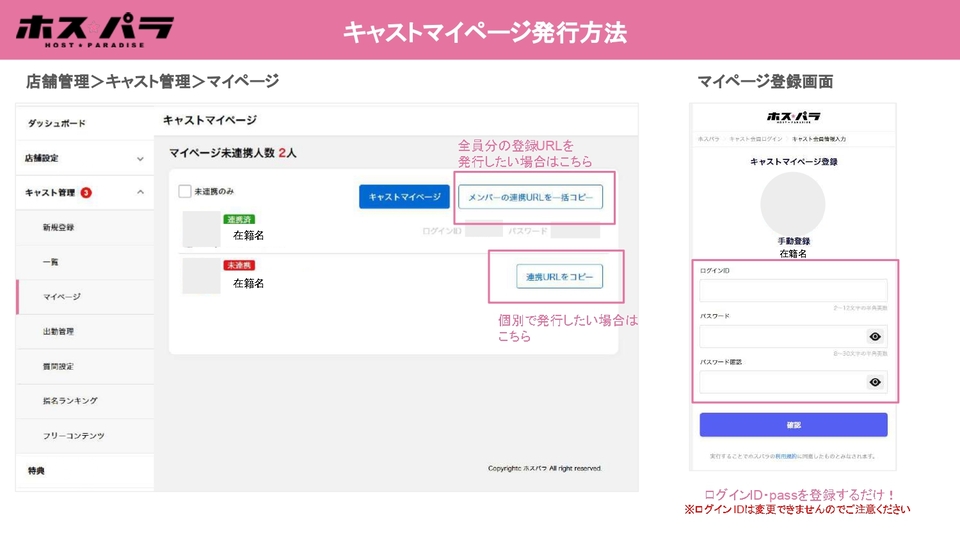Open the ダッシュボード menu item
The width and height of the screenshot is (960, 540).
pyautogui.click(x=57, y=123)
